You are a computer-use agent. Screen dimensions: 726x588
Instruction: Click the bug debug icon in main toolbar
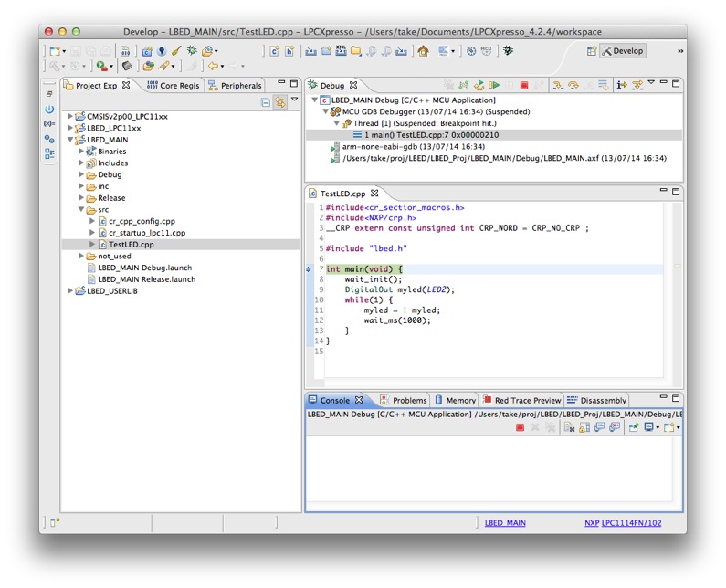tap(192, 51)
